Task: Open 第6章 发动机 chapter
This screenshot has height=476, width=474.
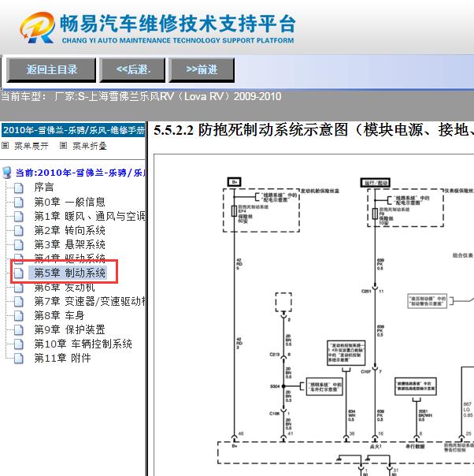Action: (x=65, y=287)
